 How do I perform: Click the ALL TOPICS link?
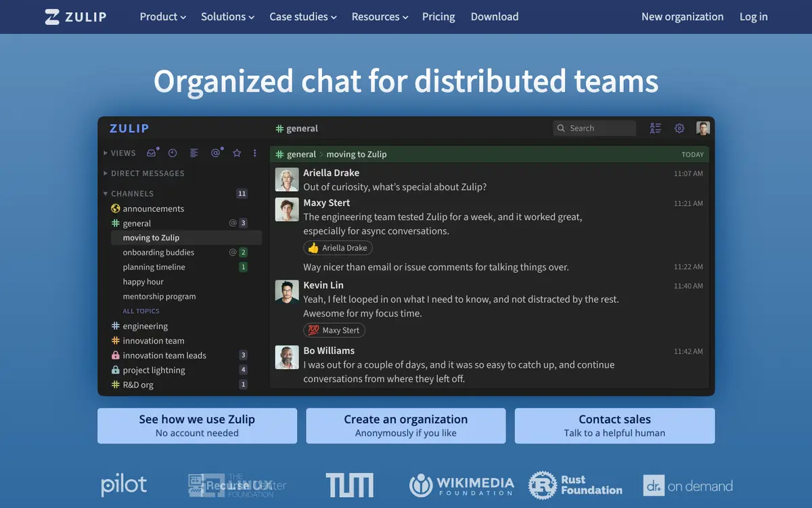pos(141,312)
